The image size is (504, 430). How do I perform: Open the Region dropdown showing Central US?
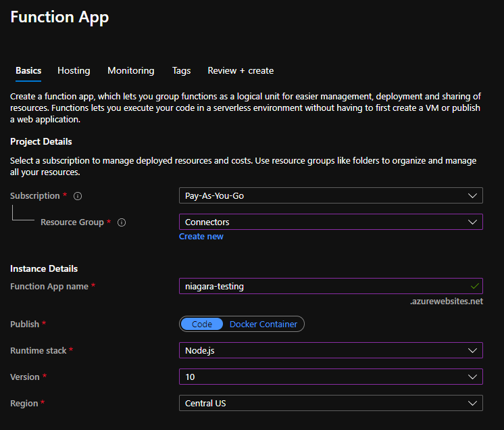[x=330, y=404]
